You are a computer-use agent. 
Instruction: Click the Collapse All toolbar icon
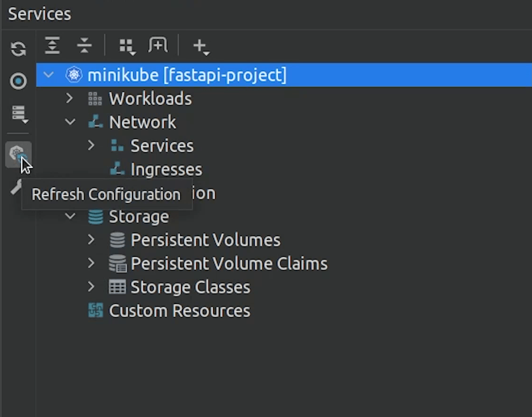84,46
